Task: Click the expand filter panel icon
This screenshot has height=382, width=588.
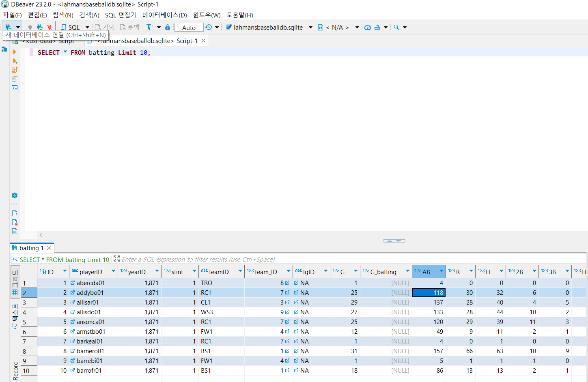Action: pos(116,259)
